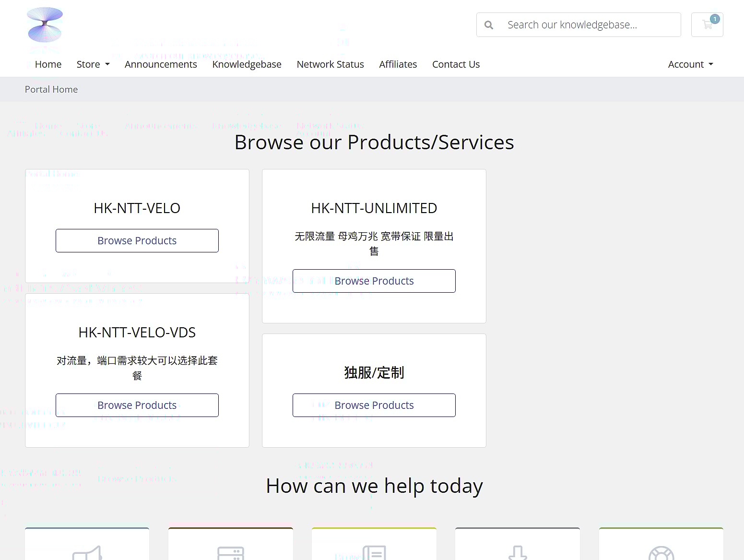Viewport: 744px width, 560px height.
Task: Expand the Account dropdown menu
Action: (690, 64)
